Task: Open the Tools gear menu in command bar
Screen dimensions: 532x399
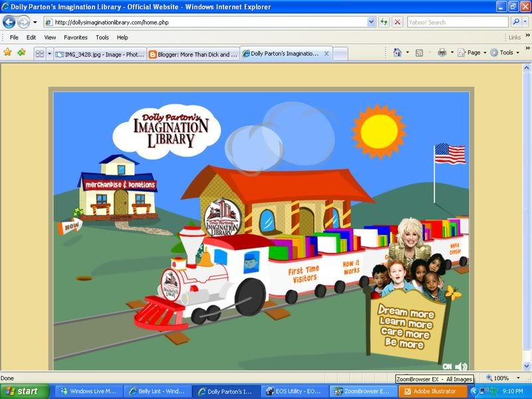Action: click(x=505, y=53)
